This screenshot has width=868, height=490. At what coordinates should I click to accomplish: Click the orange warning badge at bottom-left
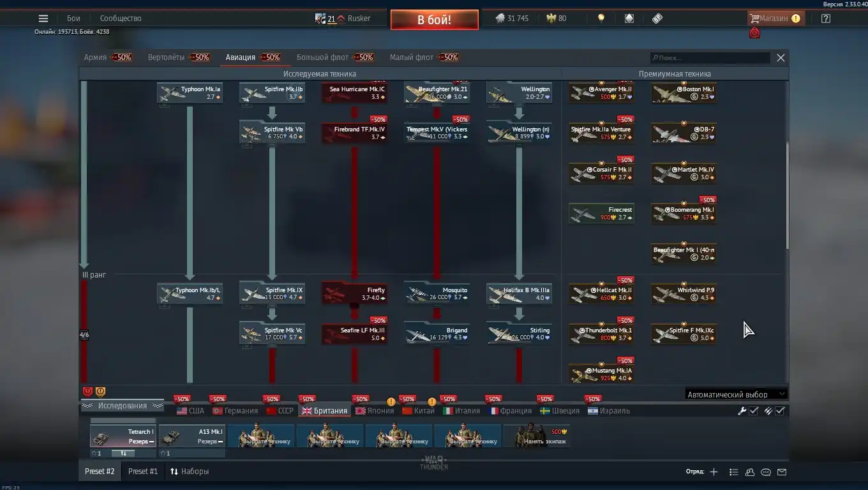click(x=100, y=392)
